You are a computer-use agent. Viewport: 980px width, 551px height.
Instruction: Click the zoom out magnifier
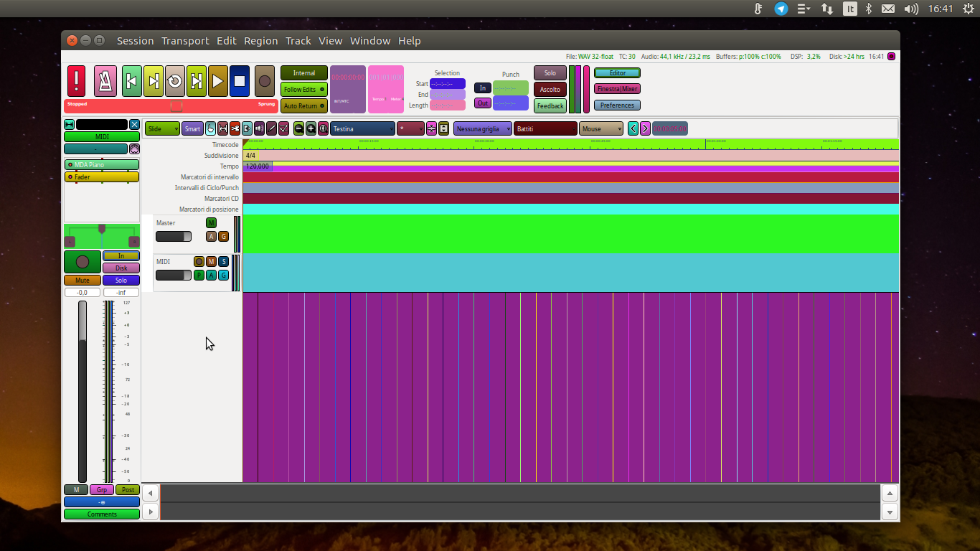299,128
